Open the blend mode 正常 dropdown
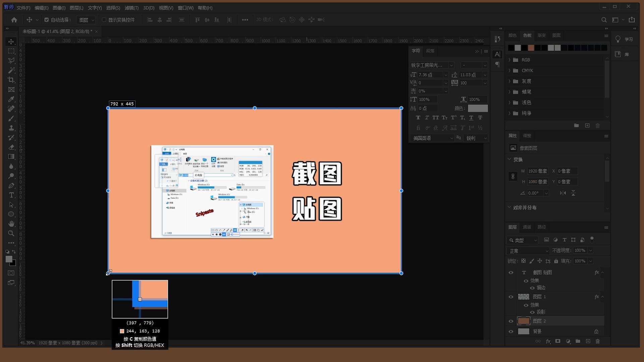This screenshot has width=644, height=362. tap(528, 251)
